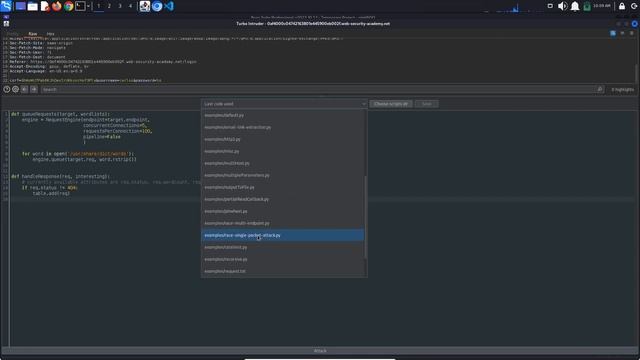640x360 pixels.
Task: Open the search settings gear icon
Action: [x=15, y=89]
